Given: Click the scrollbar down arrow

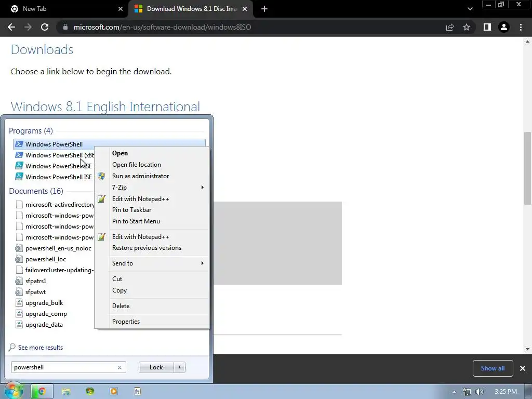Looking at the screenshot, I should pyautogui.click(x=527, y=349).
